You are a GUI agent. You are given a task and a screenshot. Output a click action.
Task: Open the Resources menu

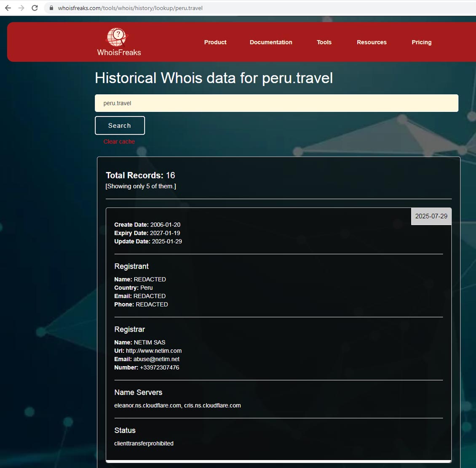coord(372,42)
